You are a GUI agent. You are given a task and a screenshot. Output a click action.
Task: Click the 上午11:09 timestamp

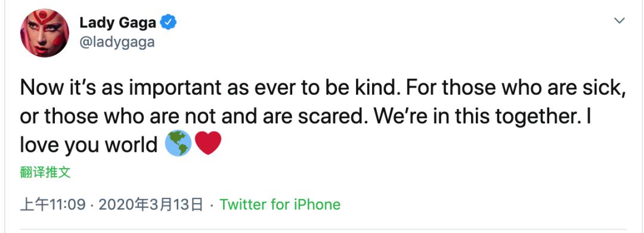pyautogui.click(x=53, y=204)
